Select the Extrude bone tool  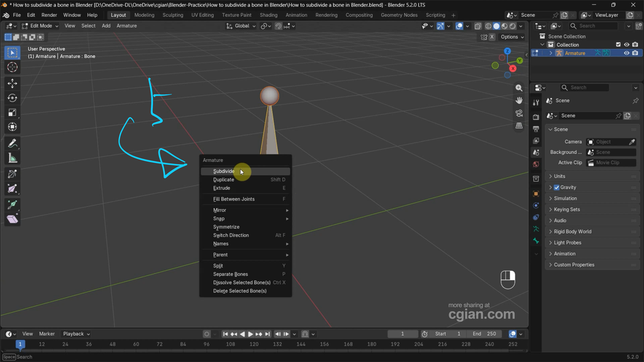click(x=13, y=204)
